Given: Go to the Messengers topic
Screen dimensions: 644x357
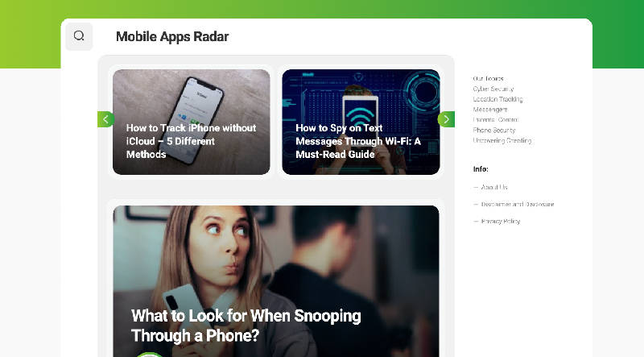Looking at the screenshot, I should [490, 110].
